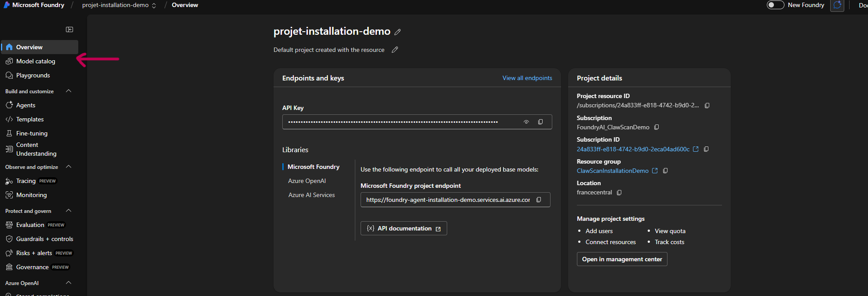Click the Content Understanding icon

[9, 149]
